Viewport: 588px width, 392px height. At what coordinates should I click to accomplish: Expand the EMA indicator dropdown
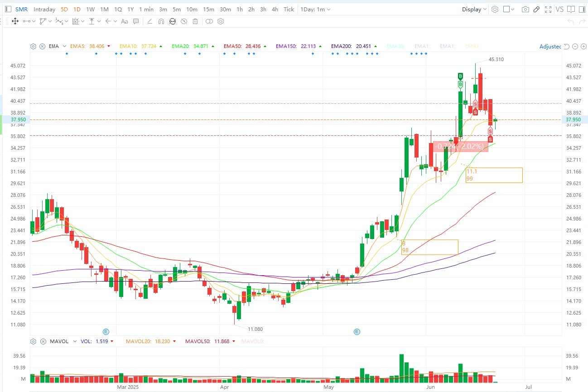(64, 46)
